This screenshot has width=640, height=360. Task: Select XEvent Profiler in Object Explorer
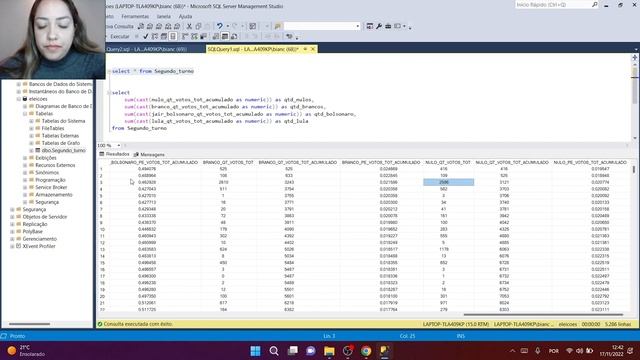point(39,246)
